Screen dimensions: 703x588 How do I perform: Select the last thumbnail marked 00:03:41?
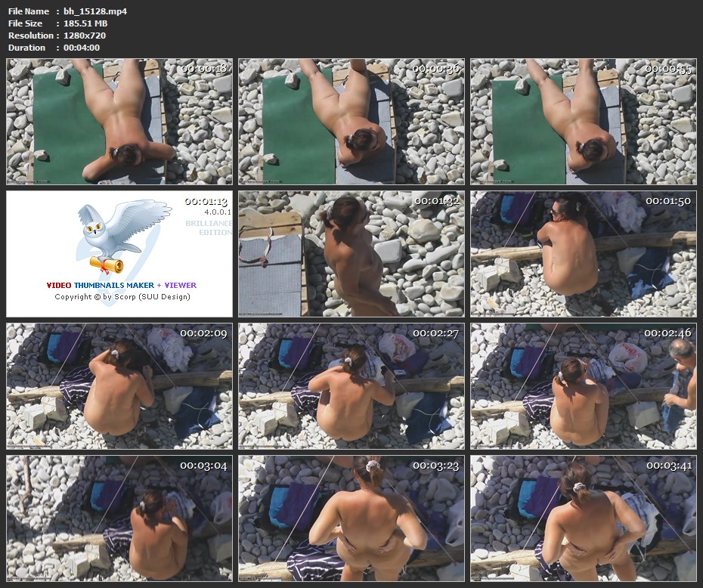pos(583,518)
